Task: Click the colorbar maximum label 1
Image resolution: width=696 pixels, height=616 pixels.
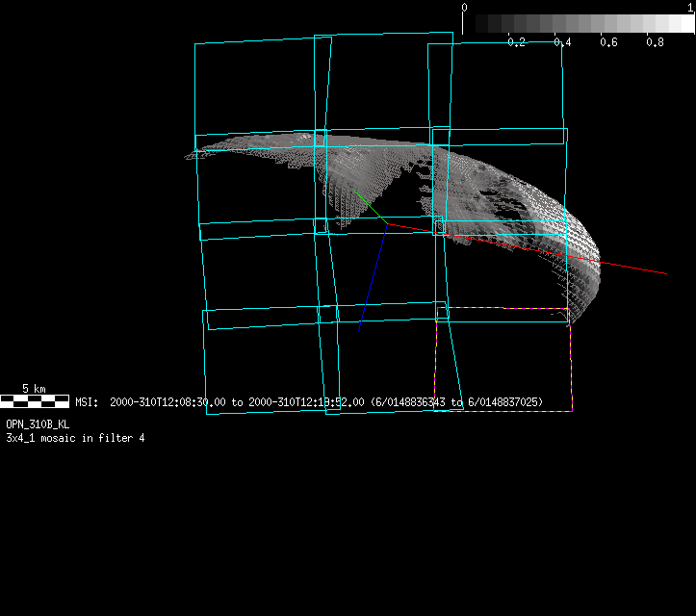Action: [690, 7]
